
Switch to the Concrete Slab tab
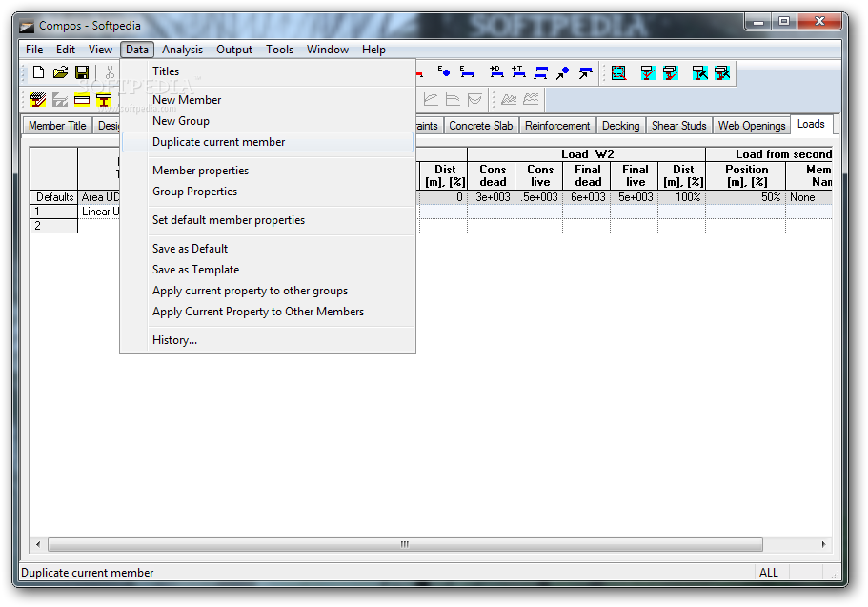[480, 126]
